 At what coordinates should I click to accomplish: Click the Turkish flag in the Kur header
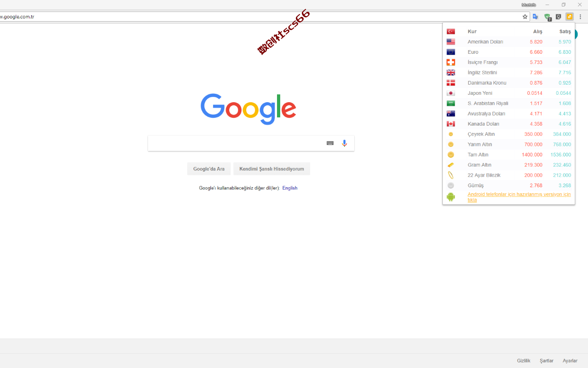click(451, 31)
